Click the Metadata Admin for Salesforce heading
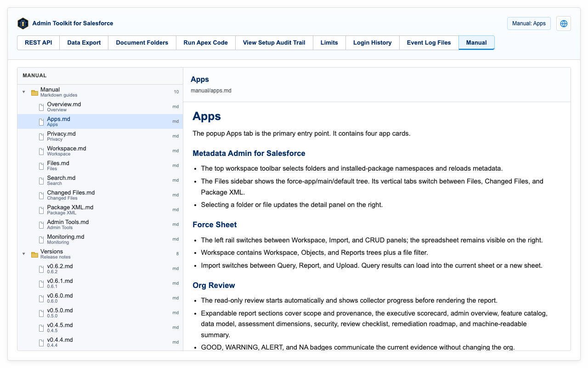Image resolution: width=588 pixels, height=368 pixels. (x=249, y=154)
